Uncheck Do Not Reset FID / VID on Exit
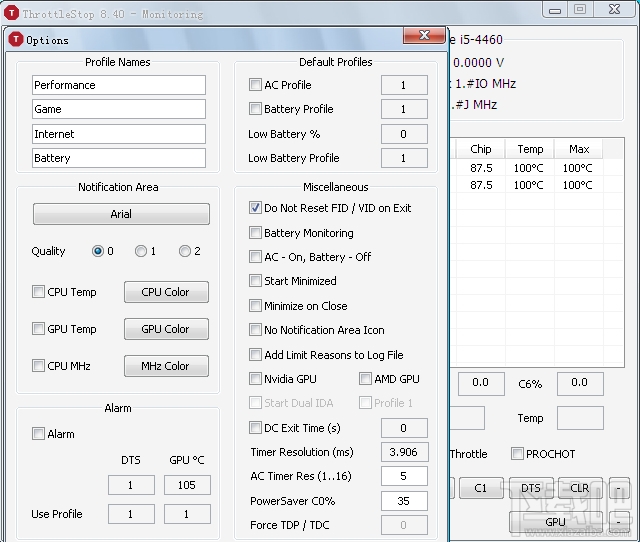640x542 pixels. [x=256, y=208]
